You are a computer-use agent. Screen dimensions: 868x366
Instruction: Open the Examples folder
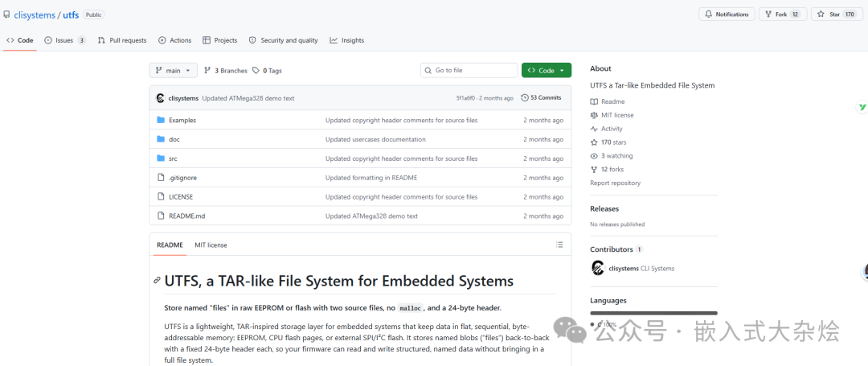click(x=182, y=120)
